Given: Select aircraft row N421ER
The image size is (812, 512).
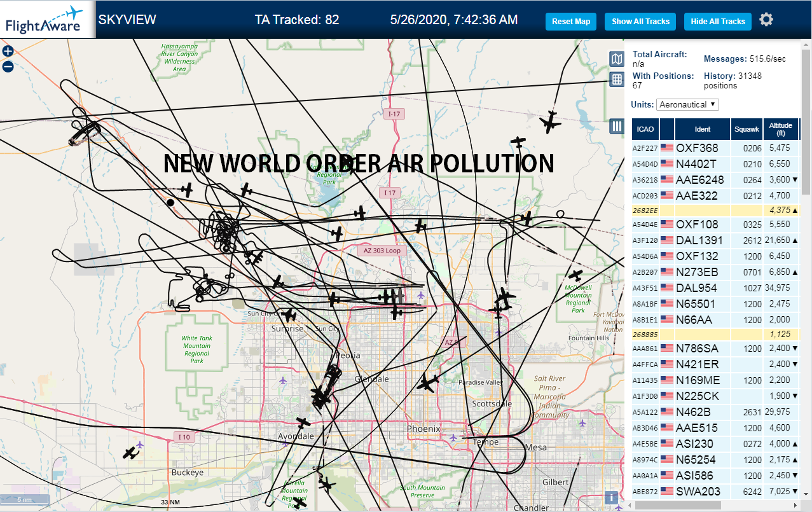Looking at the screenshot, I should 715,364.
